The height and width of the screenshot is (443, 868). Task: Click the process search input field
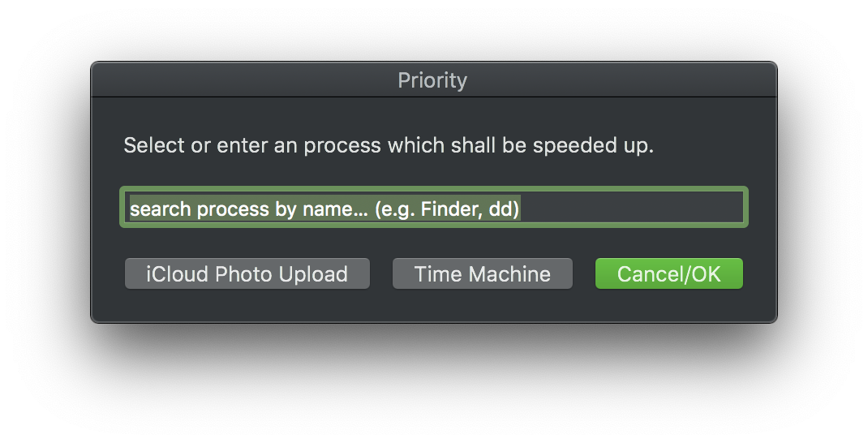433,209
